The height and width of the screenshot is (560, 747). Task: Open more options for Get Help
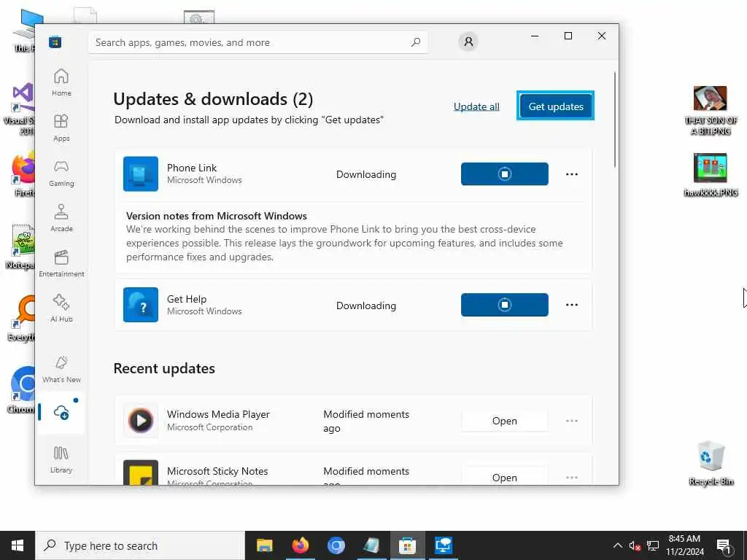click(572, 305)
